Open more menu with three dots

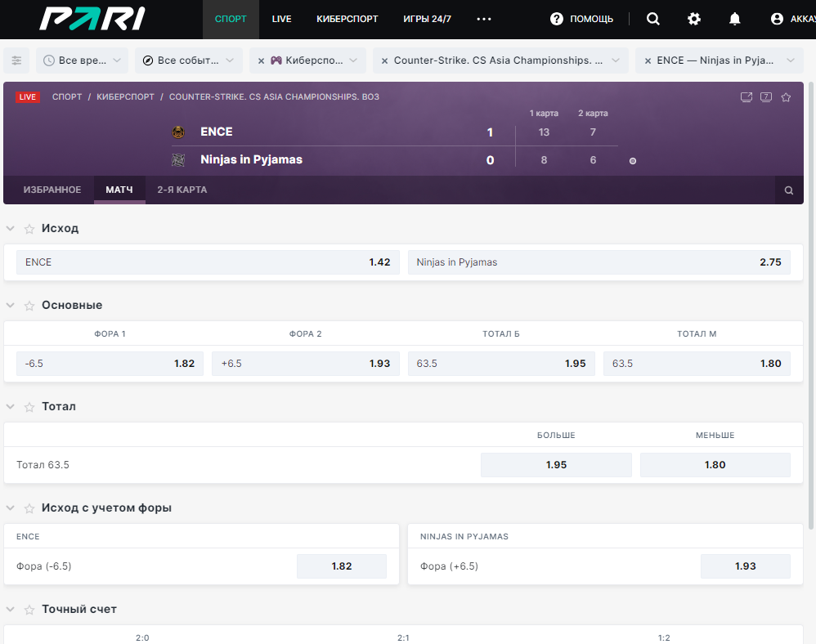pos(484,20)
